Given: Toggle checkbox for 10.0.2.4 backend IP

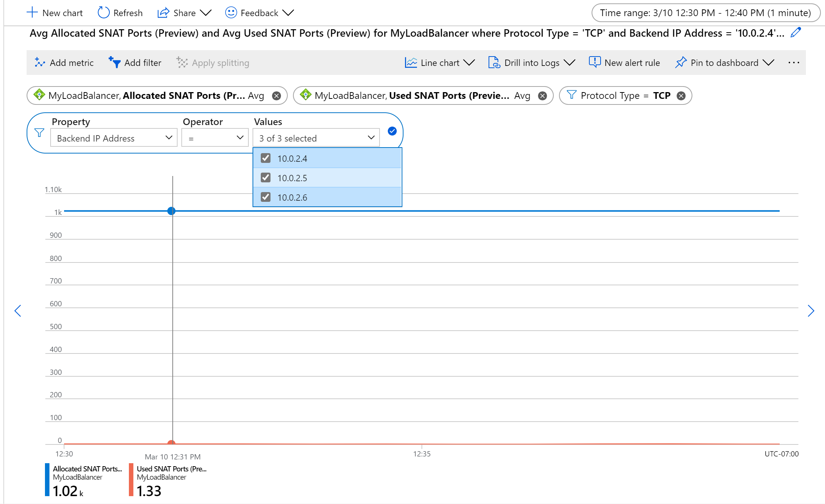Looking at the screenshot, I should (266, 158).
